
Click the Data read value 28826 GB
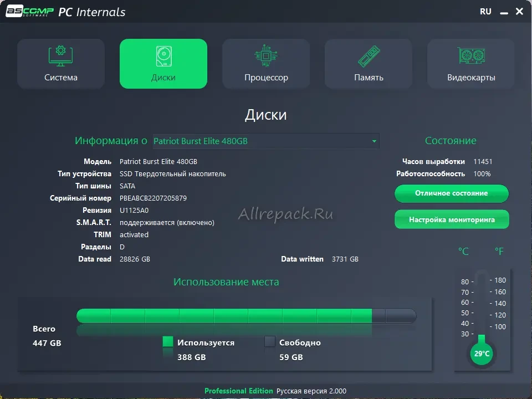pyautogui.click(x=135, y=259)
